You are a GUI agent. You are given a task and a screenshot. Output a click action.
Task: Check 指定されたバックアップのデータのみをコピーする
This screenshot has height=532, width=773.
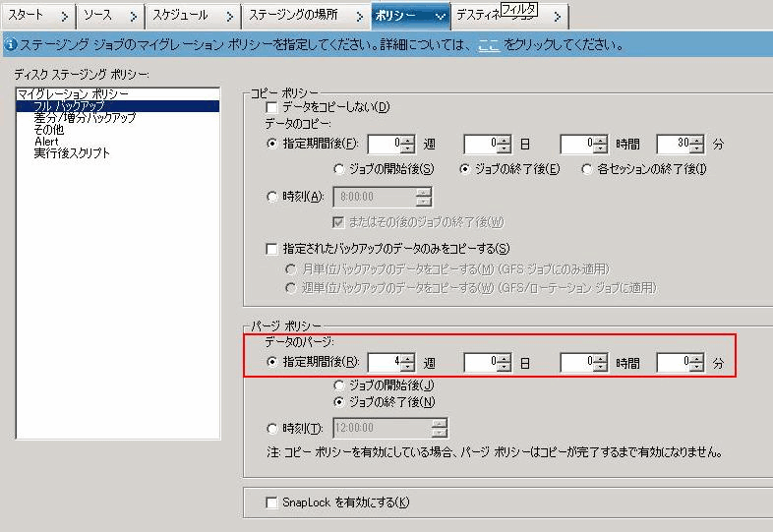(x=271, y=249)
